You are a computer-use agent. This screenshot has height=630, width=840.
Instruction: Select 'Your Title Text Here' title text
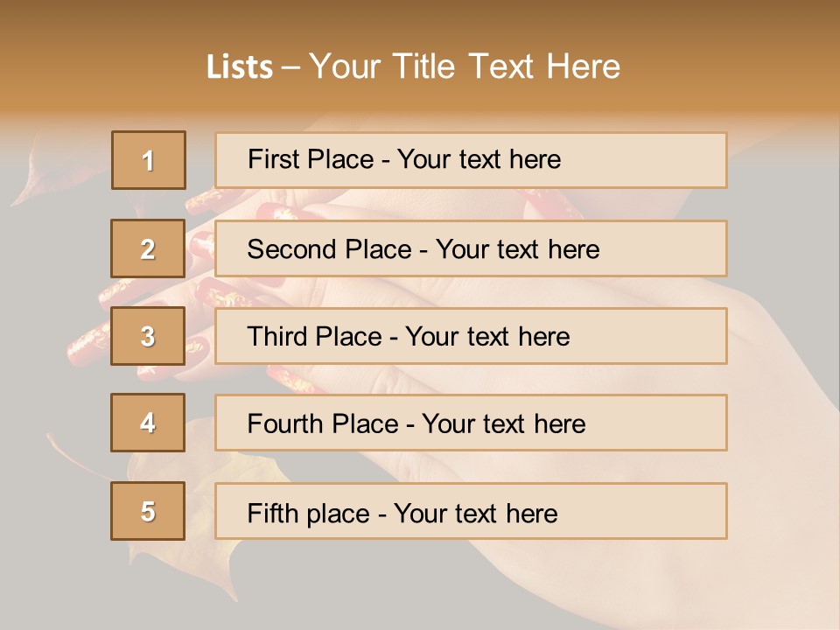point(464,66)
